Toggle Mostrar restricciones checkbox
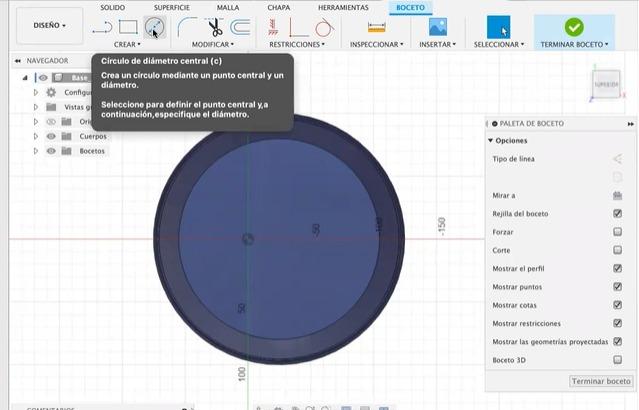The width and height of the screenshot is (639, 410). [x=617, y=324]
